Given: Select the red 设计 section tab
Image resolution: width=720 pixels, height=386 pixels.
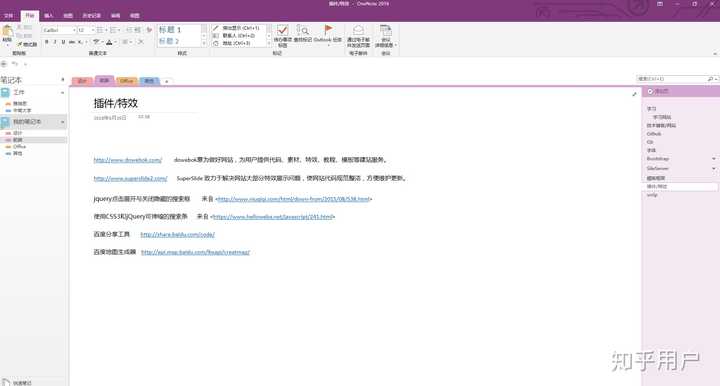Looking at the screenshot, I should pos(82,81).
